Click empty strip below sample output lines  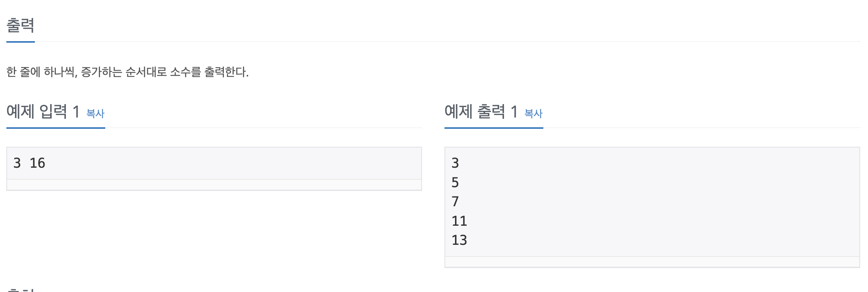point(652,262)
